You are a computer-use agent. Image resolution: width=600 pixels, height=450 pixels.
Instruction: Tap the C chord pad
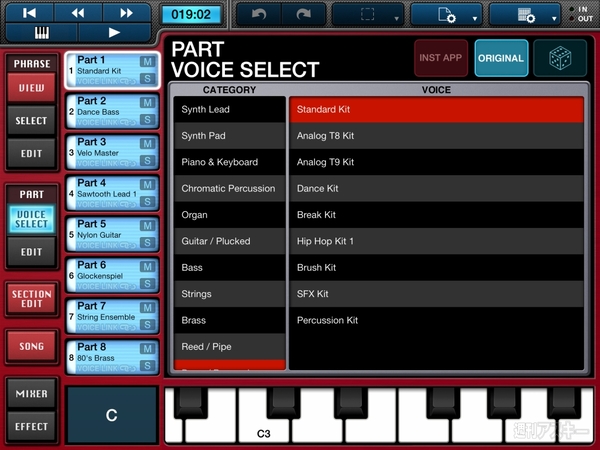[112, 415]
